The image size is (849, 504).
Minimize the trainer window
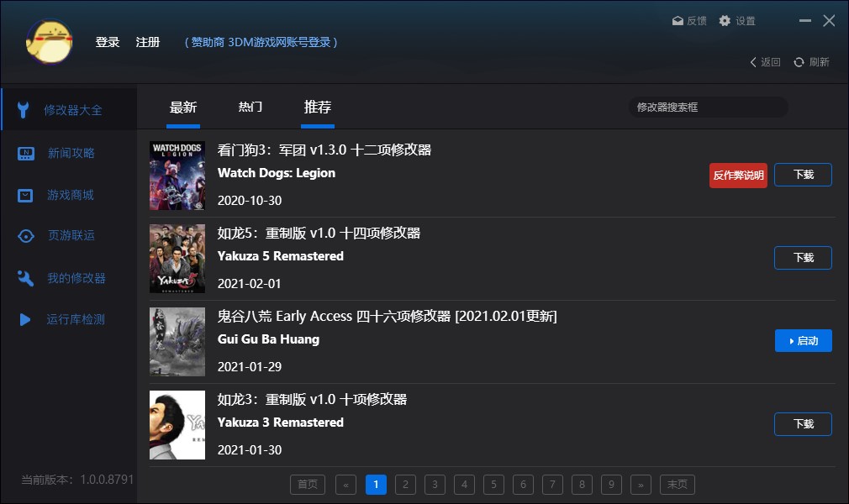[805, 20]
